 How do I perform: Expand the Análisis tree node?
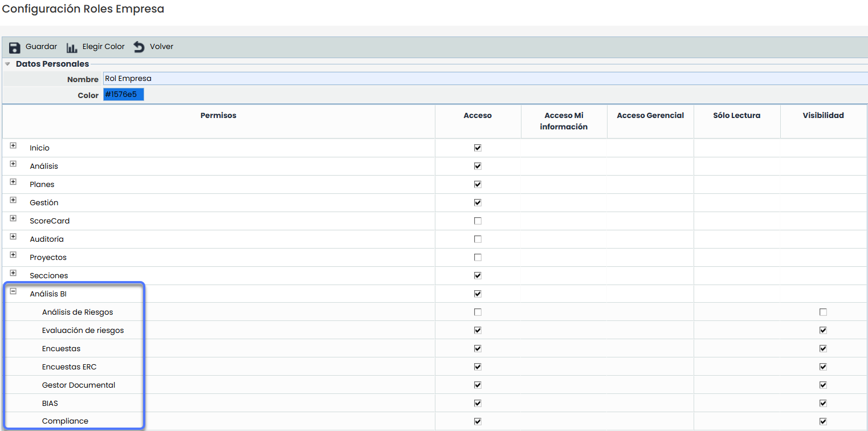coord(13,164)
